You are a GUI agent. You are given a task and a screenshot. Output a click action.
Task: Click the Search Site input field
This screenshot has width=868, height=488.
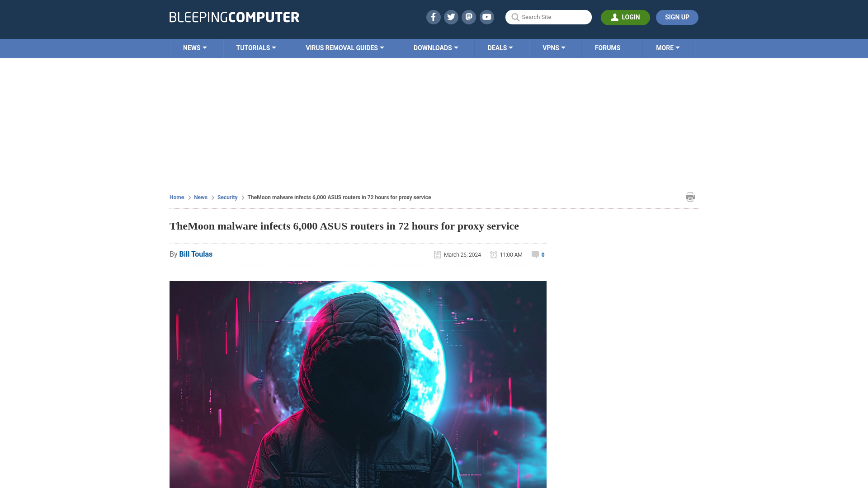(x=548, y=17)
